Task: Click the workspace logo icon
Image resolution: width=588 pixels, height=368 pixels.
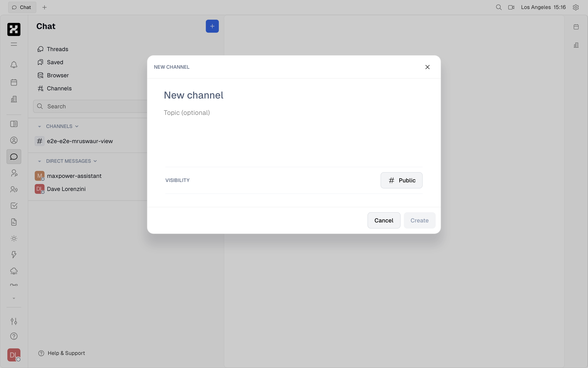Action: point(14,29)
